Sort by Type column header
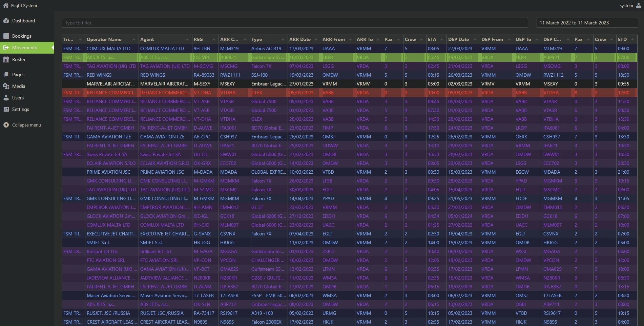The height and width of the screenshot is (326, 644). point(268,39)
